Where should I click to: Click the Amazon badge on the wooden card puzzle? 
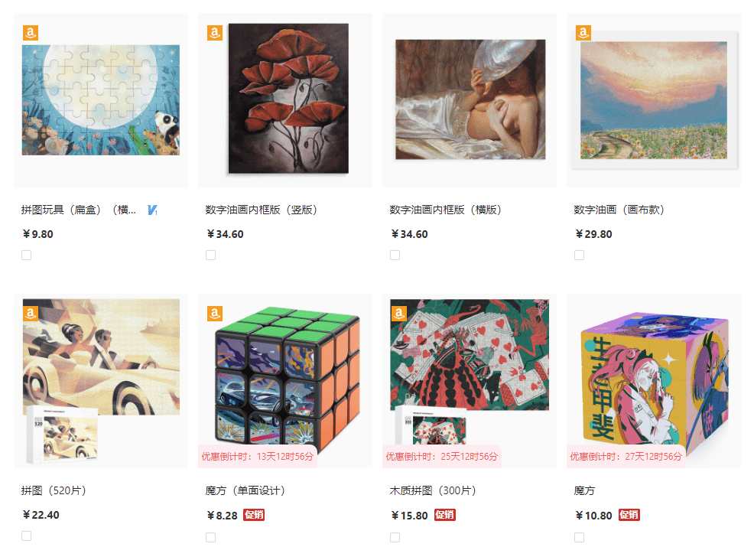point(398,314)
